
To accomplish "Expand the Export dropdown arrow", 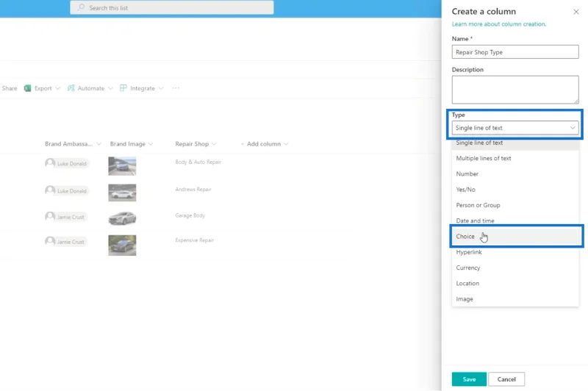I will (x=57, y=88).
